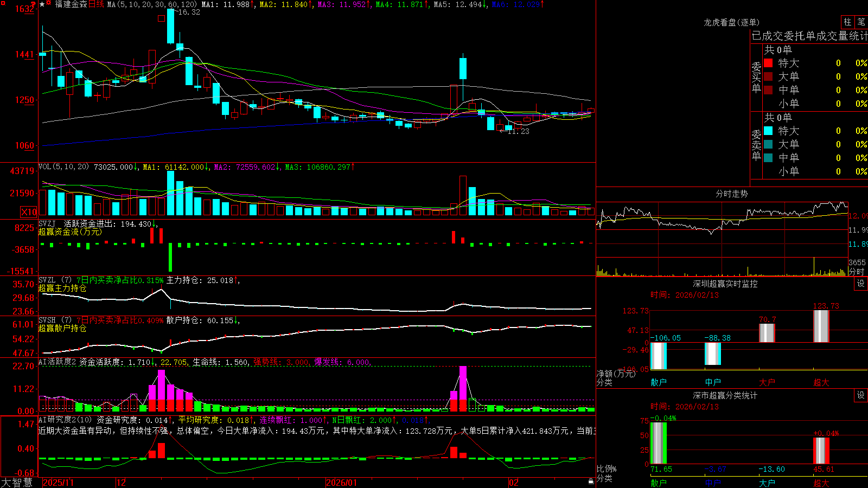868x488 pixels.
Task: Click the 大智慧 label at bottom-left
Action: (17, 482)
